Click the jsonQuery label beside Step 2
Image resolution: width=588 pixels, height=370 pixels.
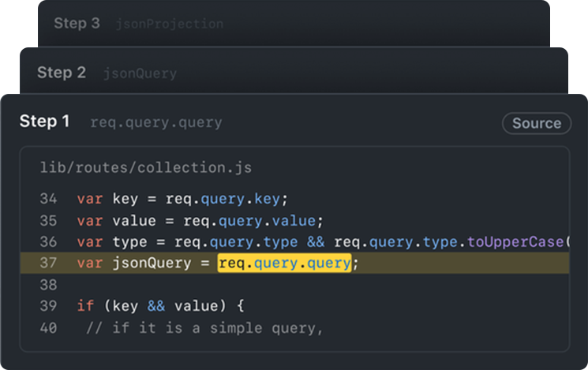coord(140,73)
